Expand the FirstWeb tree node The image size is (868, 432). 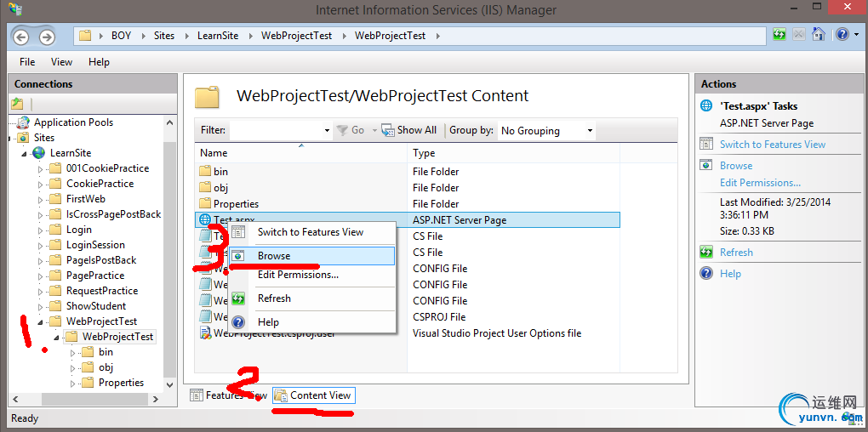[x=40, y=199]
